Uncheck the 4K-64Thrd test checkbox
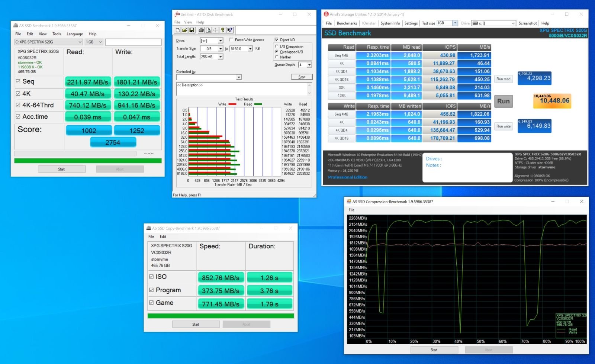The height and width of the screenshot is (364, 595). click(x=18, y=105)
